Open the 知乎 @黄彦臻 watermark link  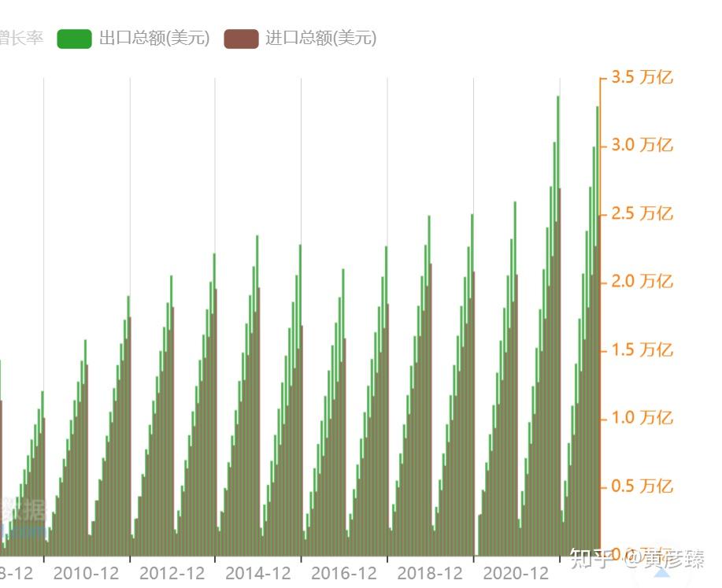point(637,559)
